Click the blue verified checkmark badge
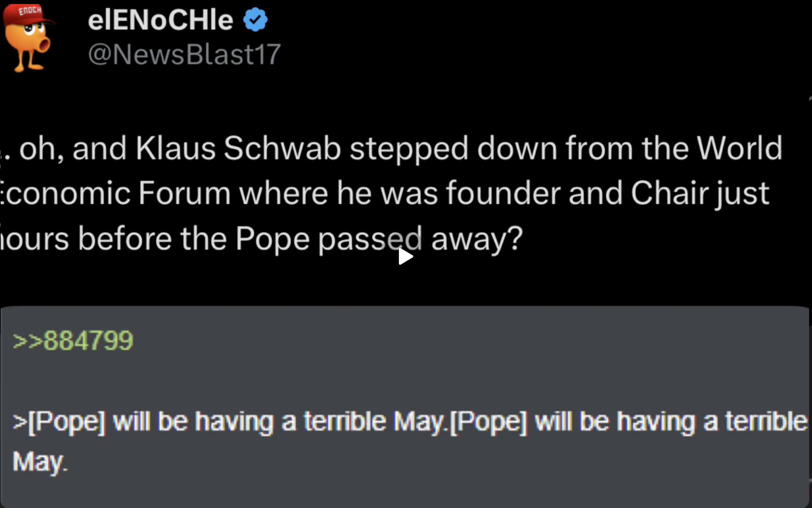The width and height of the screenshot is (812, 508). coord(255,20)
